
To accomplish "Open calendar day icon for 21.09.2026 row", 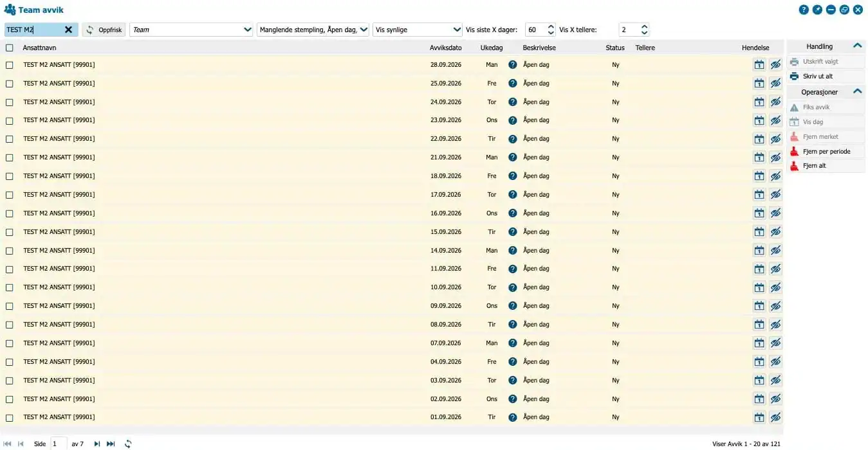I will (759, 157).
